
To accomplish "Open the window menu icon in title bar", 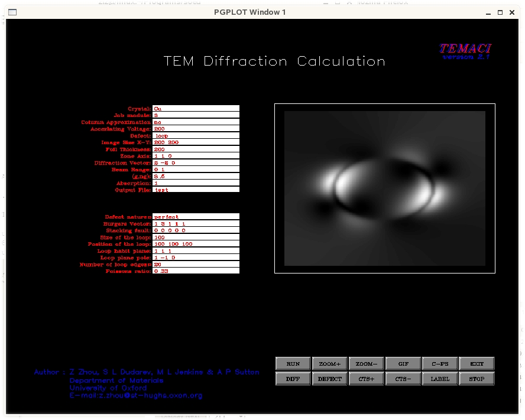I will click(12, 12).
